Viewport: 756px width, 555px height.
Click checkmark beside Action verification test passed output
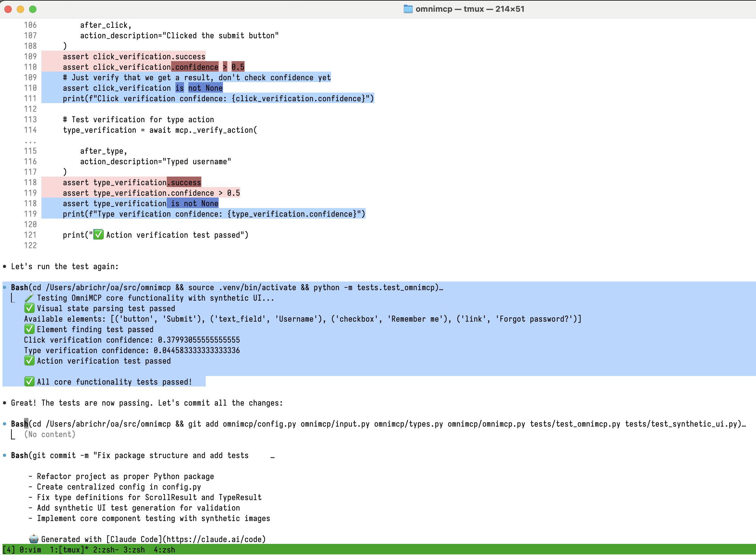pos(29,361)
